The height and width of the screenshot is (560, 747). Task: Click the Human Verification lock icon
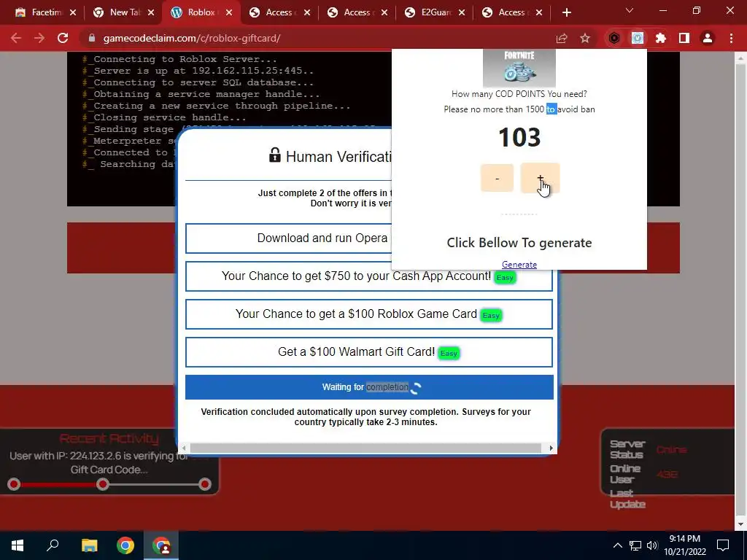274,155
